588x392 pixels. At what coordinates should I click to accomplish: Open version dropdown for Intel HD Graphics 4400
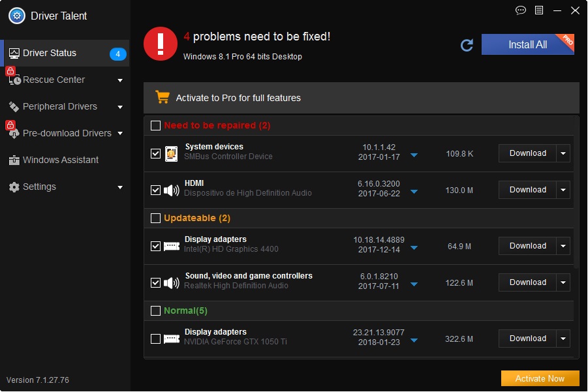(414, 248)
